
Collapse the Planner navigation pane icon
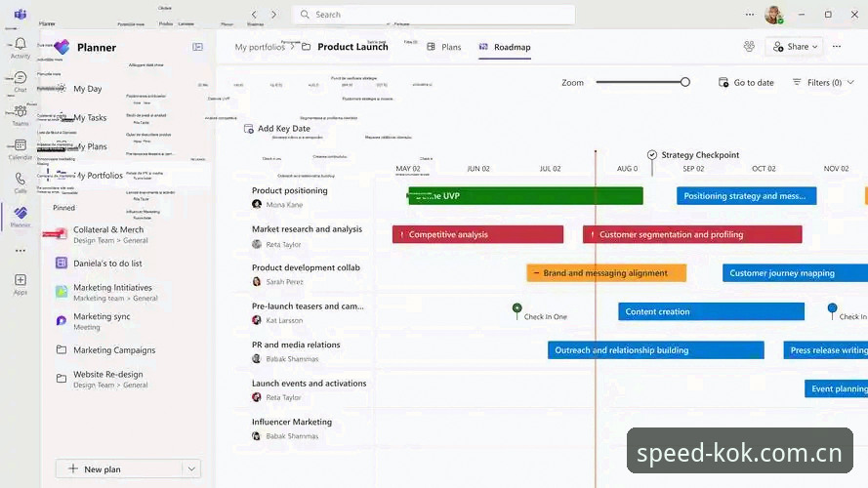pos(197,47)
